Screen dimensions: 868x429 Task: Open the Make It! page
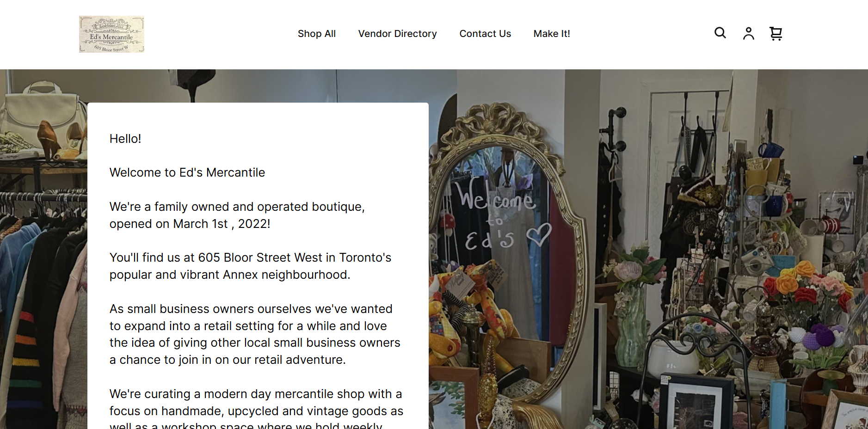click(x=552, y=34)
